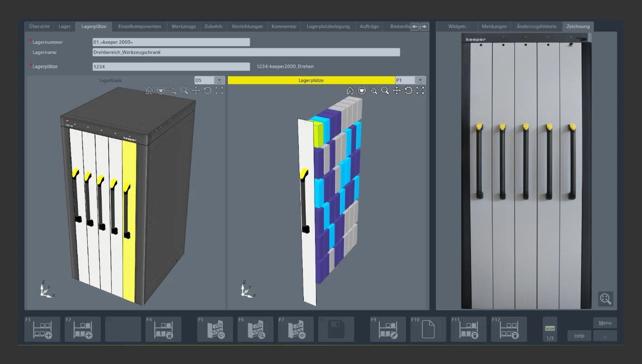The width and height of the screenshot is (642, 364).
Task: Click the F12 delete storage icon
Action: pos(509,329)
